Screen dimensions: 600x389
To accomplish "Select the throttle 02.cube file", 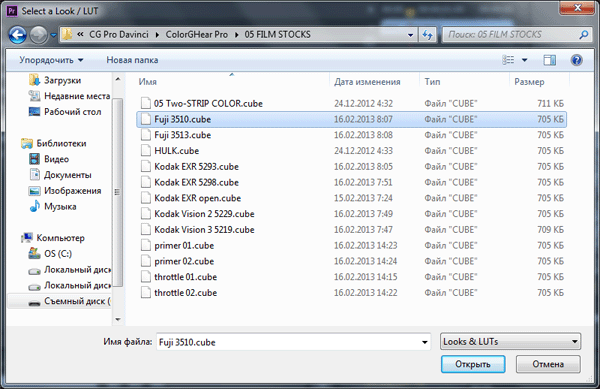I will click(x=352, y=293).
